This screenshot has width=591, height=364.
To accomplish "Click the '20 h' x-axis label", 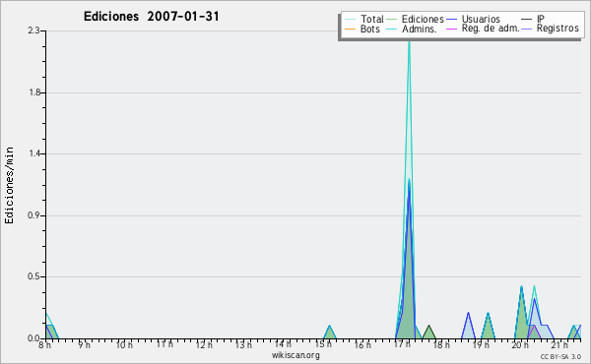I will 520,344.
